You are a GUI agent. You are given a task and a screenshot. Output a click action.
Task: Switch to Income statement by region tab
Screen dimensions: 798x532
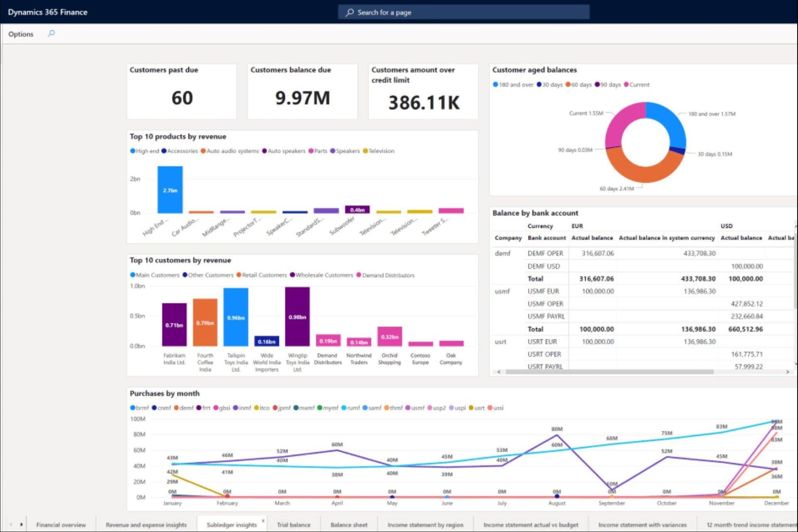click(425, 525)
